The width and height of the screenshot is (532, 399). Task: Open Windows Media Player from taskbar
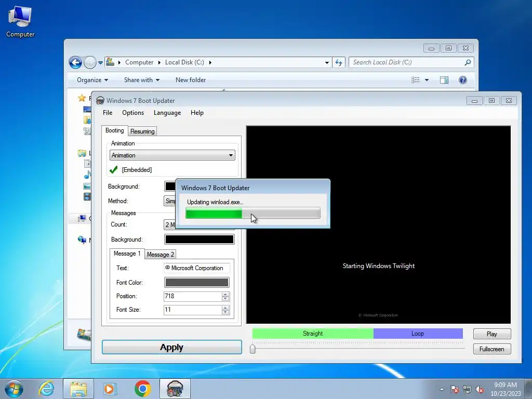click(x=110, y=389)
